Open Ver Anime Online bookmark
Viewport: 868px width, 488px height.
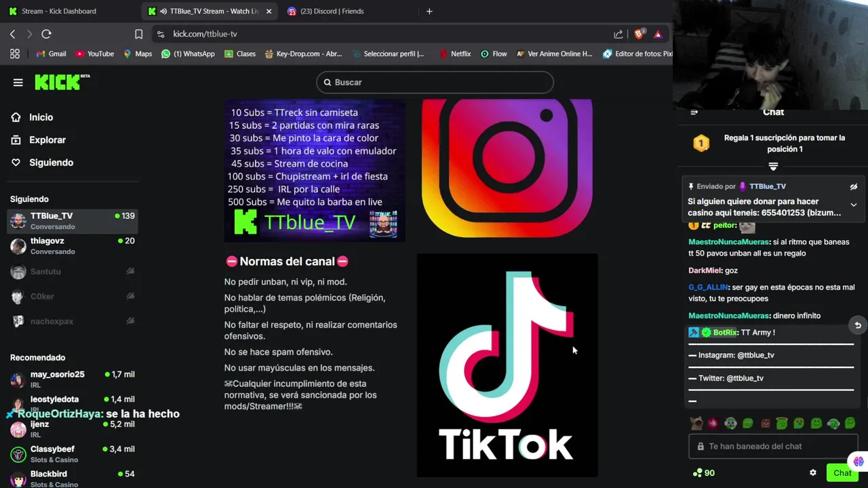click(x=554, y=54)
